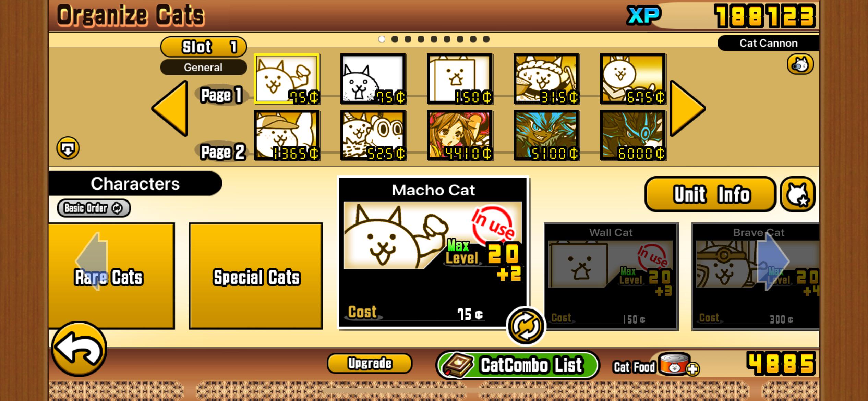Viewport: 868px width, 401px height.
Task: Click the swap form cycle icon
Action: point(525,326)
